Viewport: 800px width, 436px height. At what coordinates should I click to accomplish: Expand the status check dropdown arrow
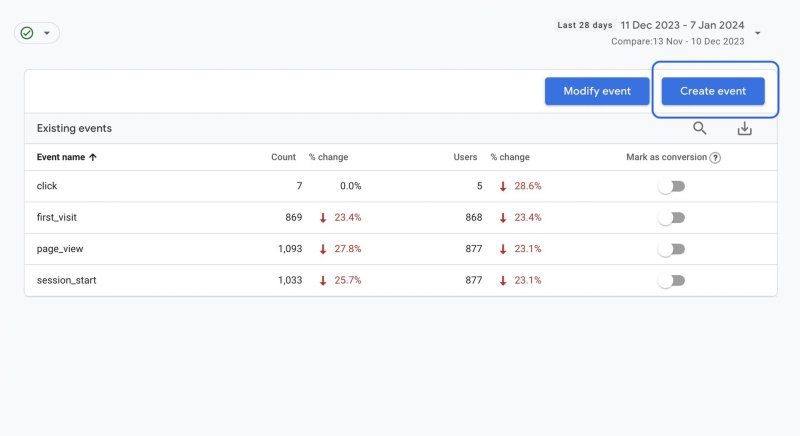[x=47, y=33]
